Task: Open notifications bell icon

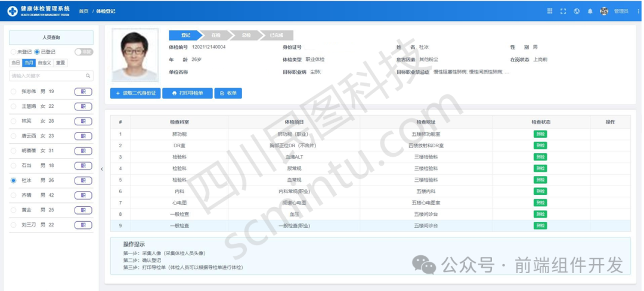Action: [x=590, y=11]
